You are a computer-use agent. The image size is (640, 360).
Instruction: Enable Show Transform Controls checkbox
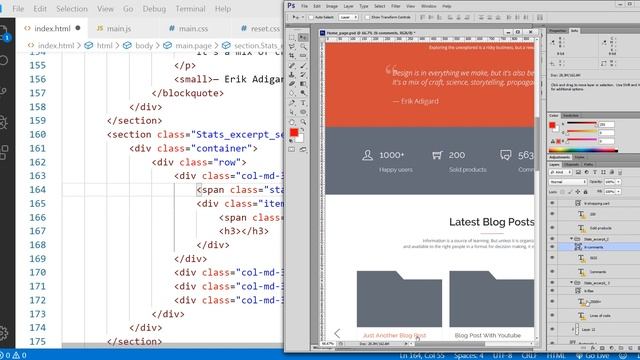(367, 18)
